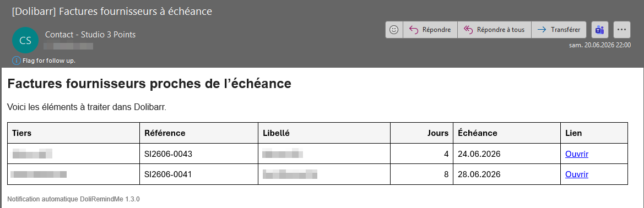The width and height of the screenshot is (644, 208).
Task: Click the flag for follow up info icon
Action: [x=17, y=61]
